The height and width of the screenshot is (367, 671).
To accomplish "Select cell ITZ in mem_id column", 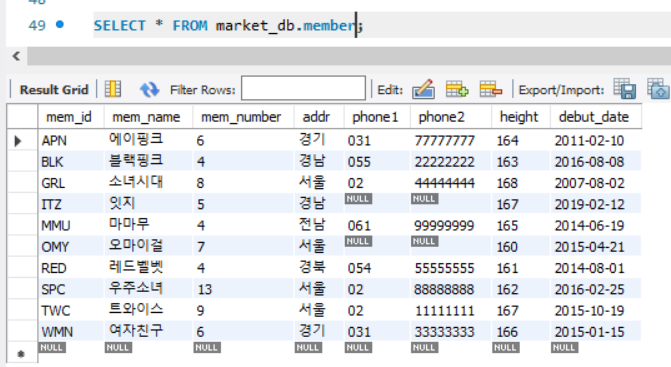I will point(71,204).
